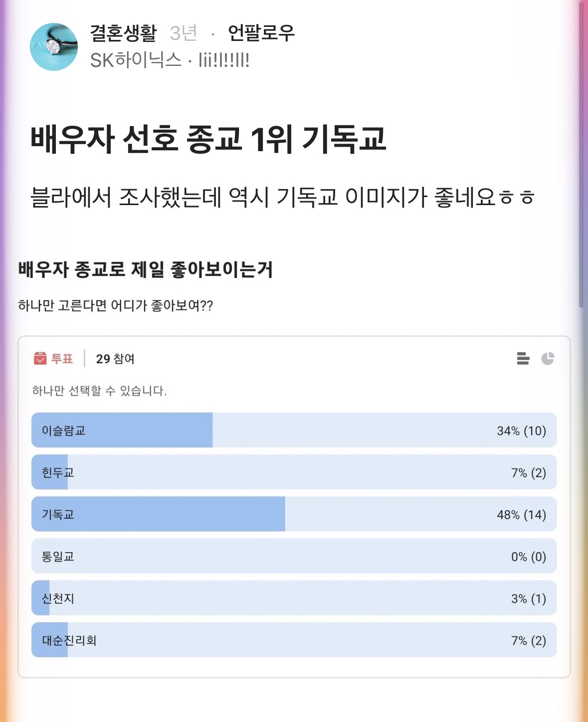Open the 결혼생활 channel
This screenshot has width=588, height=722.
pyautogui.click(x=123, y=33)
